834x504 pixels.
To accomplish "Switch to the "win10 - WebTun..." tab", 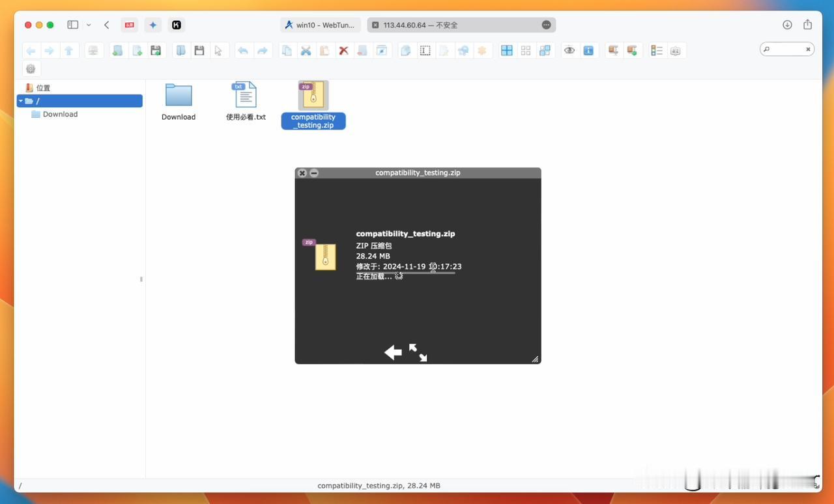I will [320, 25].
